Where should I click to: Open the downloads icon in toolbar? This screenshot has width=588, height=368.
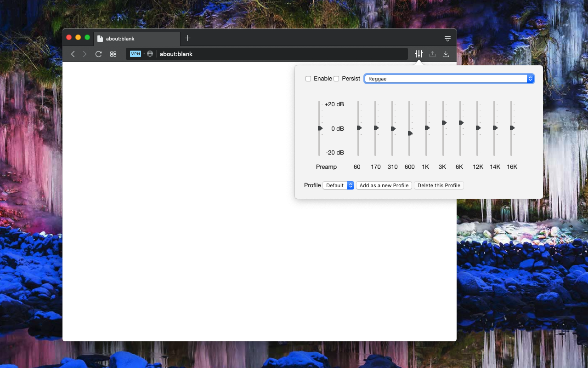[446, 54]
